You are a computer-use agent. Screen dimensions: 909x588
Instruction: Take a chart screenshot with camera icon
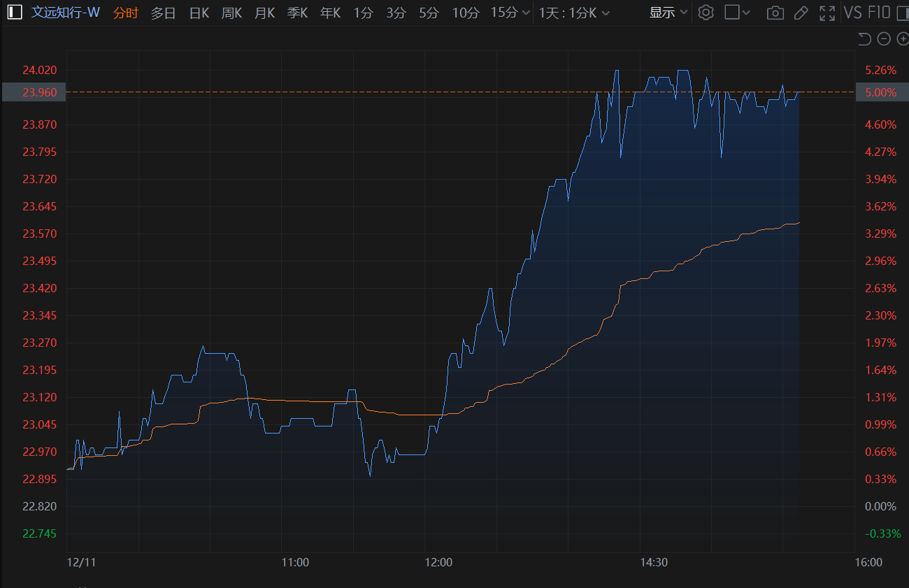click(x=775, y=13)
